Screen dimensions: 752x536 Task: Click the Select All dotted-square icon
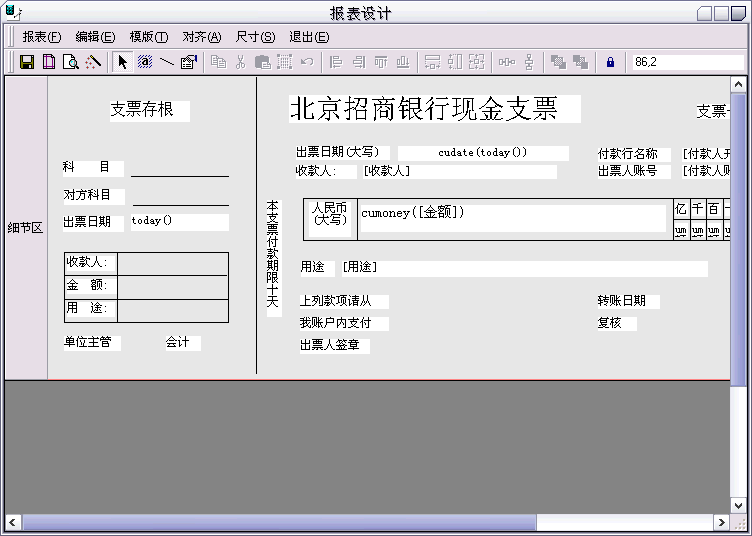tap(285, 62)
